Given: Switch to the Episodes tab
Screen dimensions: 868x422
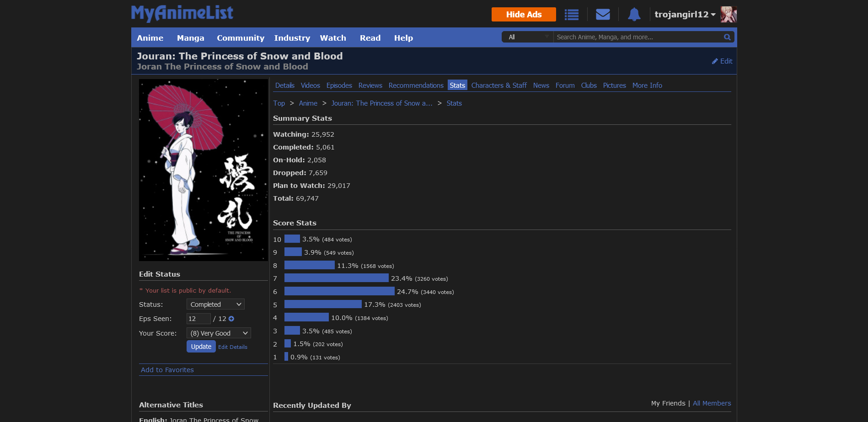Looking at the screenshot, I should [339, 85].
